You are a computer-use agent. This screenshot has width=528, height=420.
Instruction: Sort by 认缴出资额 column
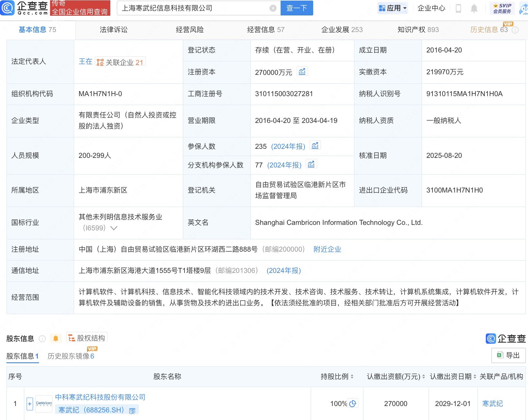coord(424,377)
